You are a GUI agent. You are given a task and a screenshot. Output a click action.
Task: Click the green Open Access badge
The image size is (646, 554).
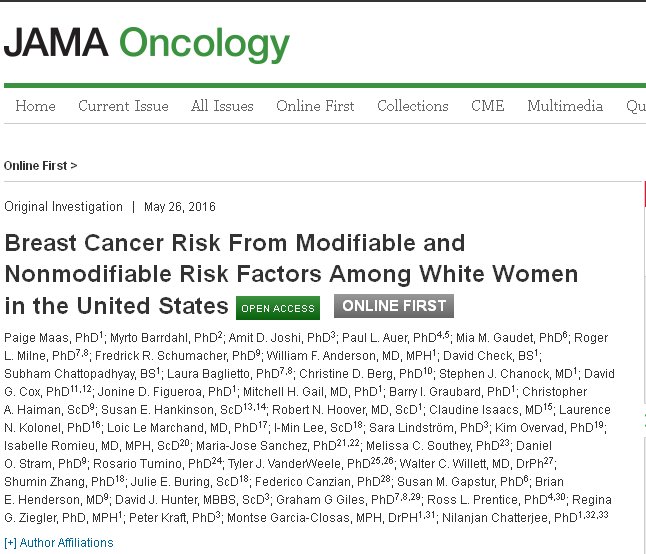click(278, 307)
